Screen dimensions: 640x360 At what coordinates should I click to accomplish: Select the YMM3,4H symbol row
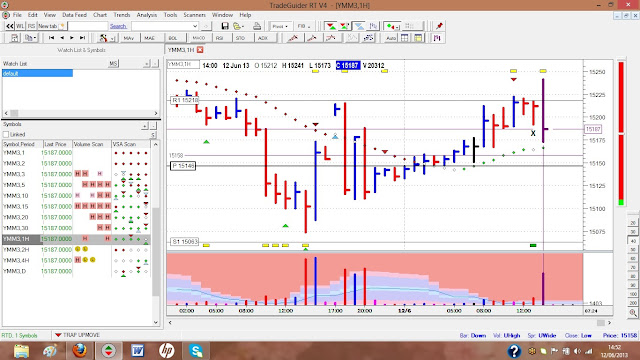76,260
